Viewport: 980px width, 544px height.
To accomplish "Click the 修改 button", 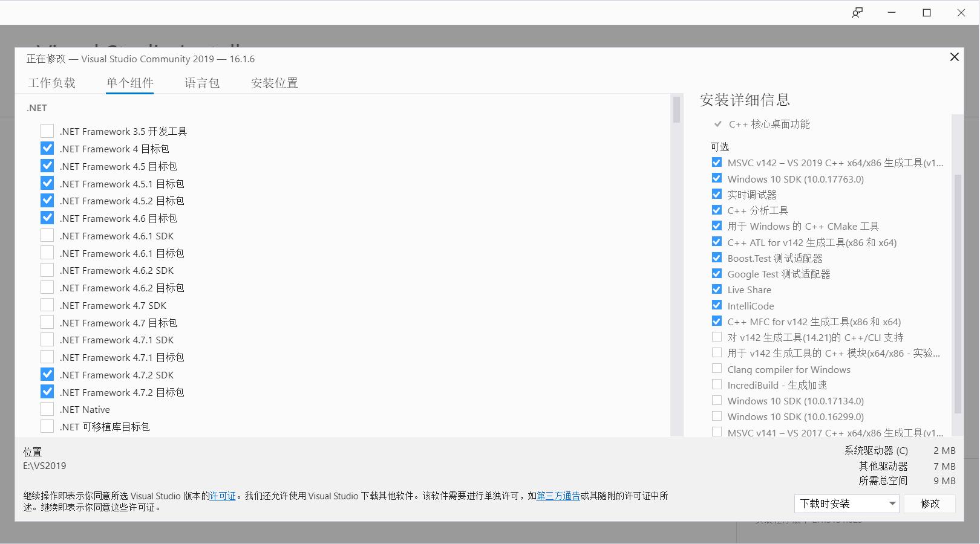I will (930, 504).
